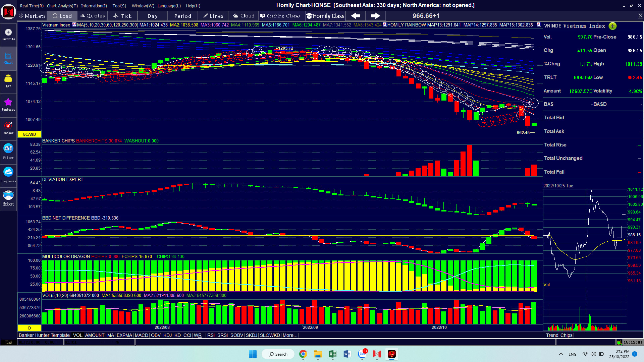This screenshot has width=644, height=362.
Task: Click the Homily Class button
Action: click(325, 16)
